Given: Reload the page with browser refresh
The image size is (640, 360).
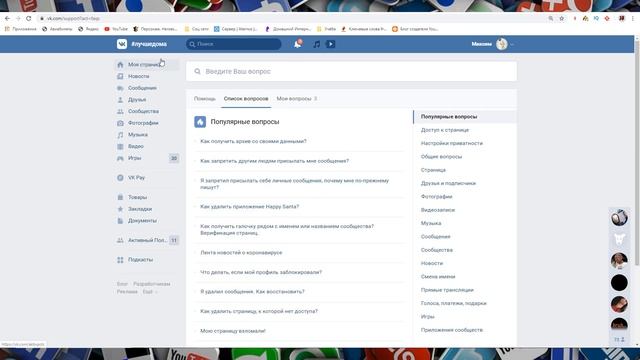Looking at the screenshot, I should pos(29,18).
